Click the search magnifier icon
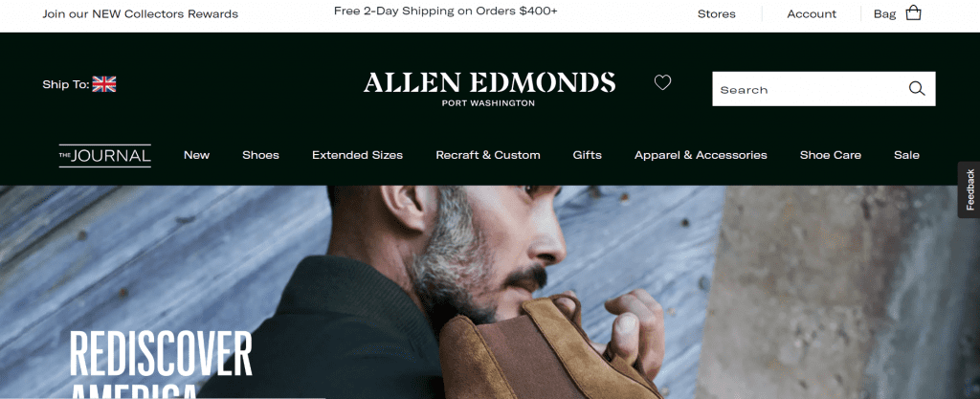980x399 pixels. pyautogui.click(x=916, y=89)
